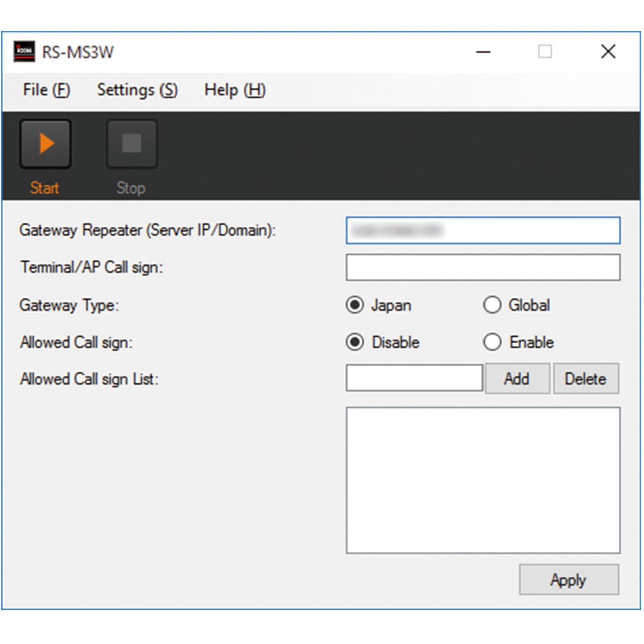This screenshot has height=644, width=644.
Task: Click the Apply button
Action: (x=569, y=580)
